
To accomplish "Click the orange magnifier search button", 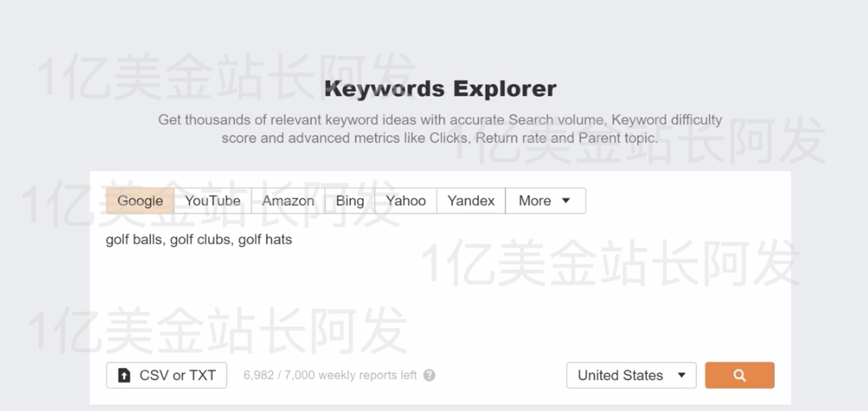I will point(739,375).
